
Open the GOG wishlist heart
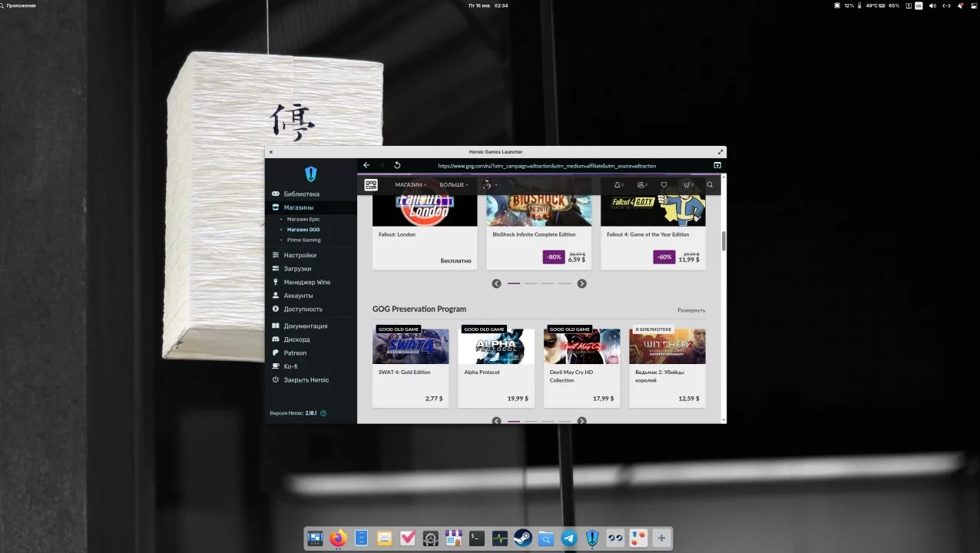point(664,184)
